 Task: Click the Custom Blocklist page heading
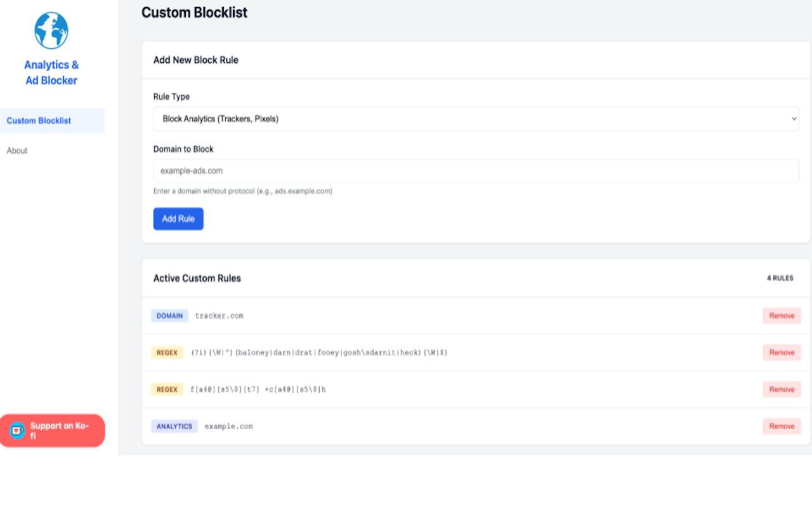point(194,12)
